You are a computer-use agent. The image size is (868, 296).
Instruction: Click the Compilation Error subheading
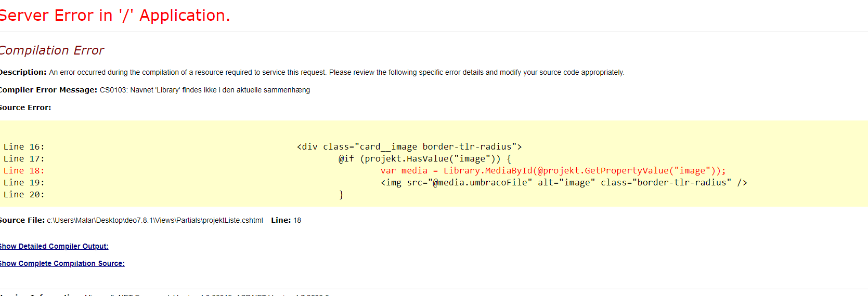coord(52,50)
